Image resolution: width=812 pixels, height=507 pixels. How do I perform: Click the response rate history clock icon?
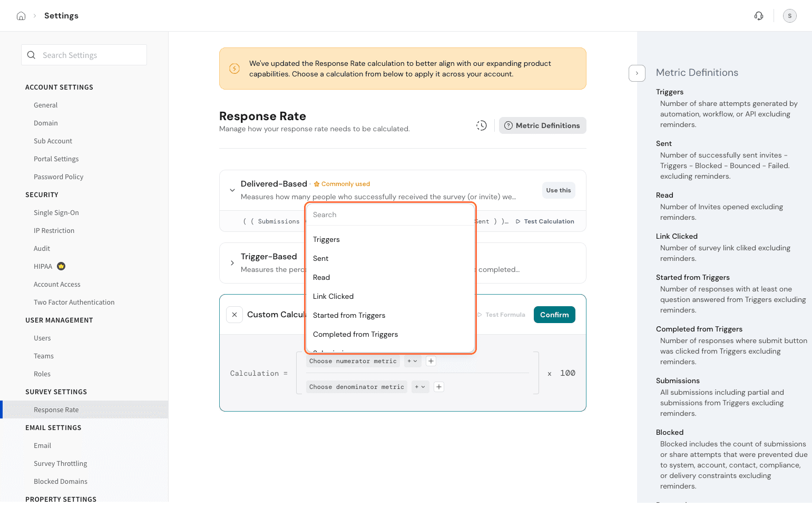pos(482,125)
